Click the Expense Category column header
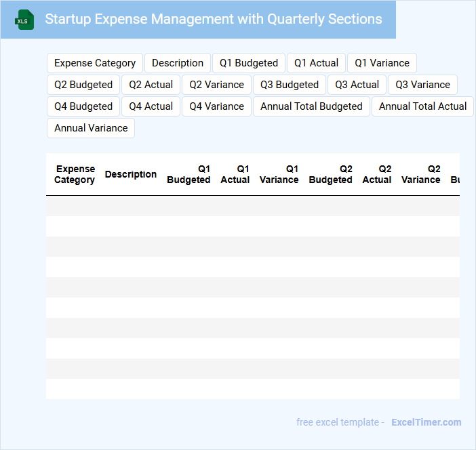This screenshot has height=450, width=476. (75, 174)
